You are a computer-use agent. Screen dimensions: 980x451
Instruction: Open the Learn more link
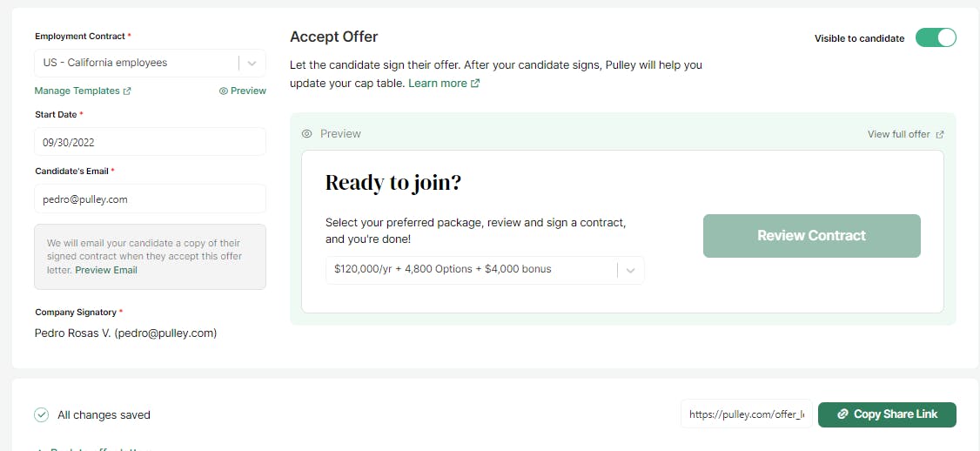[x=438, y=84]
